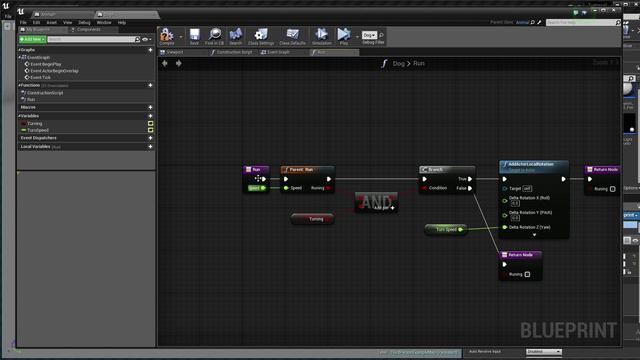Open the Search toolbar icon
Screen dimensions: 640x360
(236, 35)
